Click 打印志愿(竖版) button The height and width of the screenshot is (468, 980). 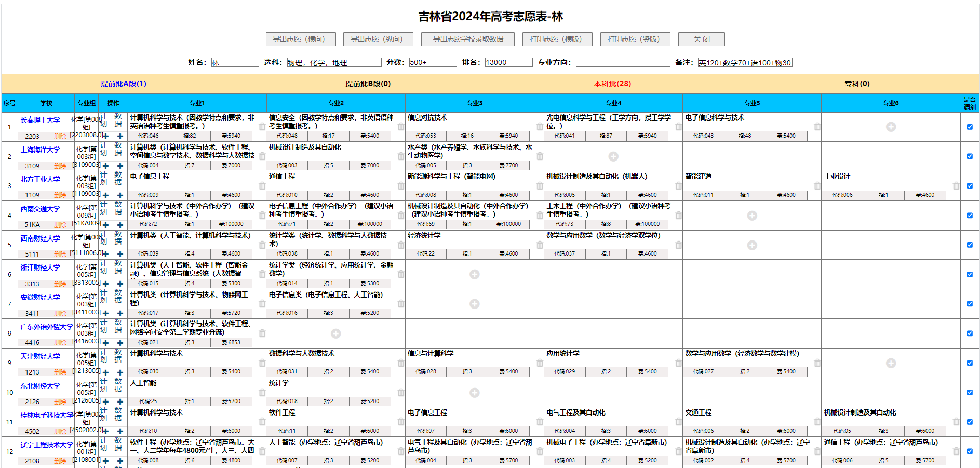635,39
